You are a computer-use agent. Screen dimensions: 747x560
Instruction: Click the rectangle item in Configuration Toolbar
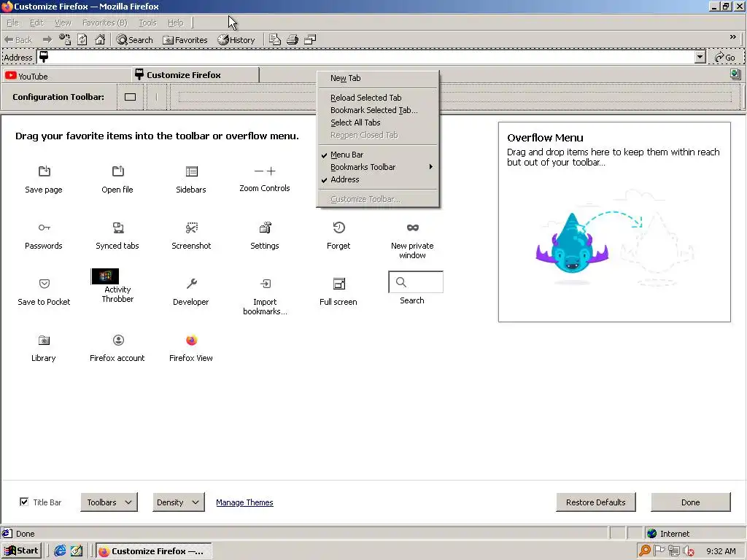point(130,97)
